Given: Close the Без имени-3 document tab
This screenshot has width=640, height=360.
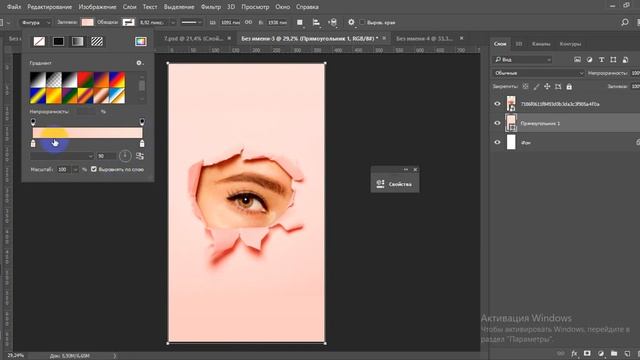Looking at the screenshot, I should [x=384, y=38].
